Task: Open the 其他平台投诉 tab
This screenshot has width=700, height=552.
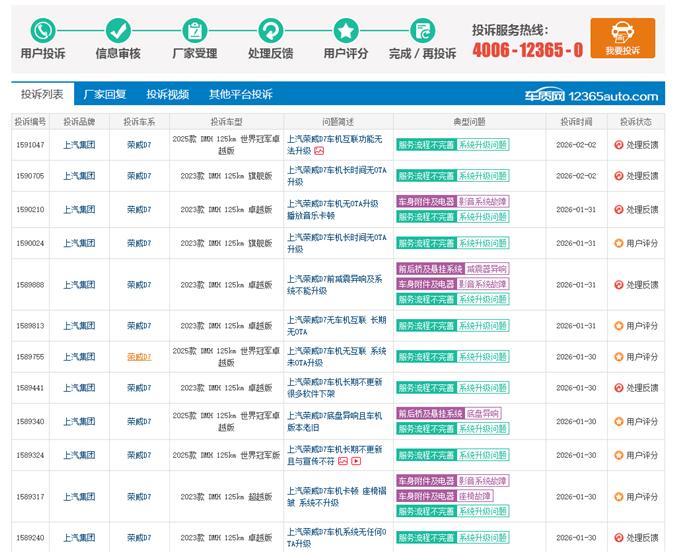Action: pyautogui.click(x=240, y=95)
